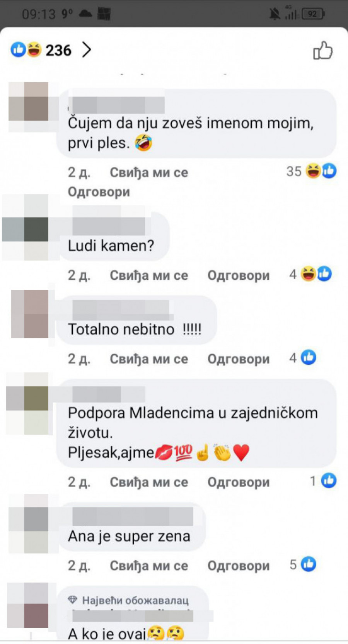Like the 'Čujem da nju zoveš' comment
The image size is (348, 644).
149,172
